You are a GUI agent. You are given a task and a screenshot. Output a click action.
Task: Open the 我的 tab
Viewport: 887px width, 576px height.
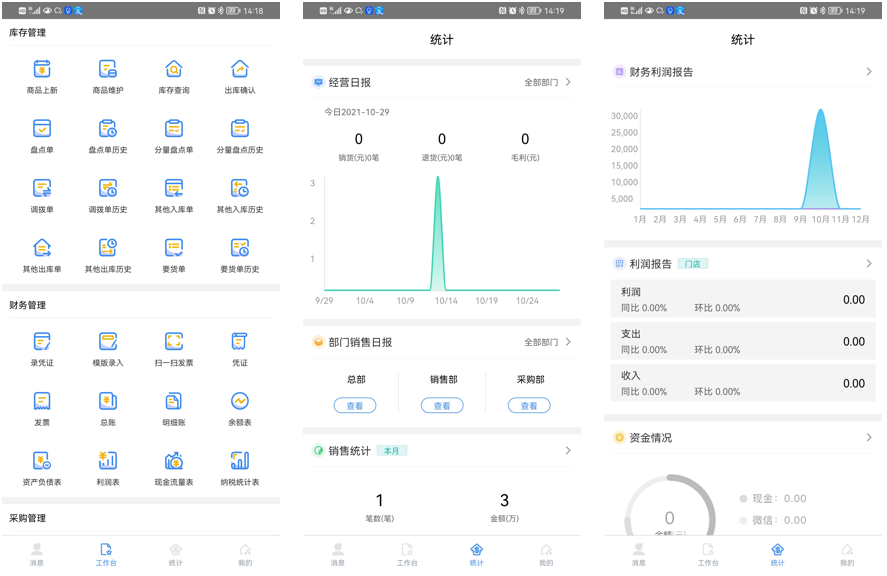pos(546,555)
